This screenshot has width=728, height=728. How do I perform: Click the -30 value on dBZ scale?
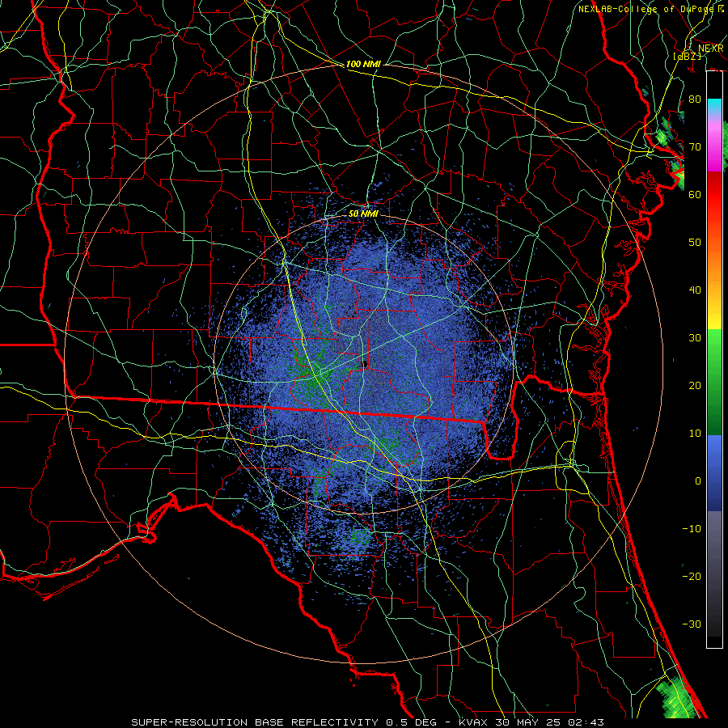click(692, 624)
